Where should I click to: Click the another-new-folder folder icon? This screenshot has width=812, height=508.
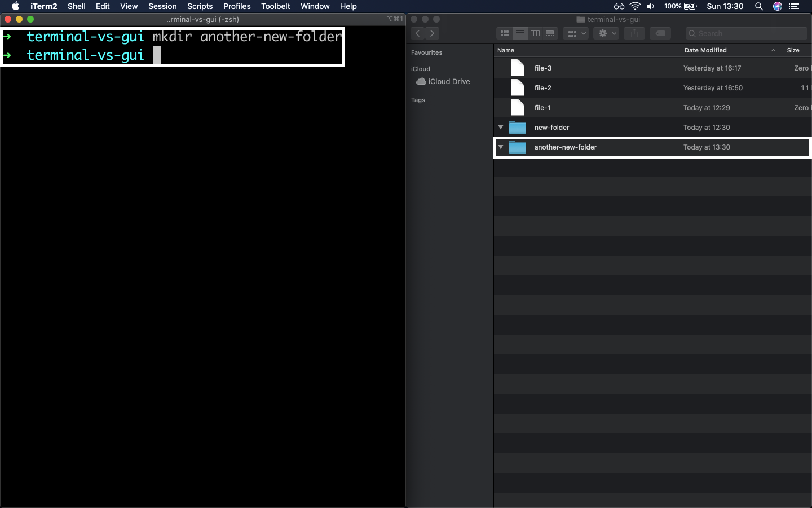pyautogui.click(x=518, y=147)
